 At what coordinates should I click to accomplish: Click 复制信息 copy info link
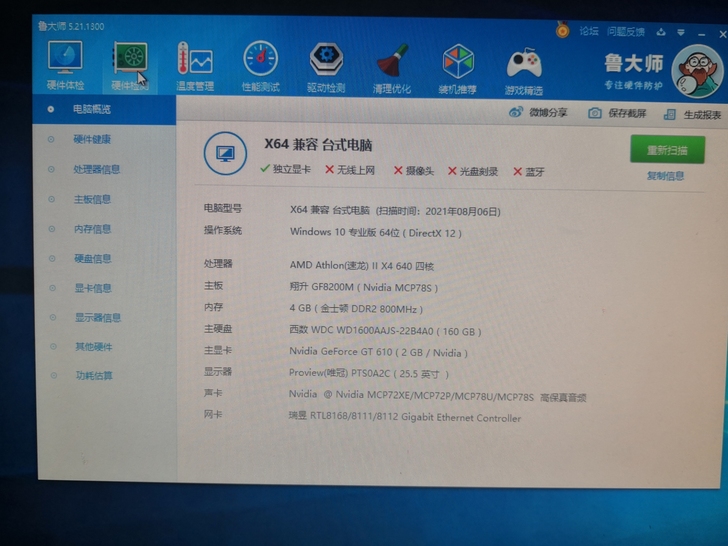click(666, 176)
